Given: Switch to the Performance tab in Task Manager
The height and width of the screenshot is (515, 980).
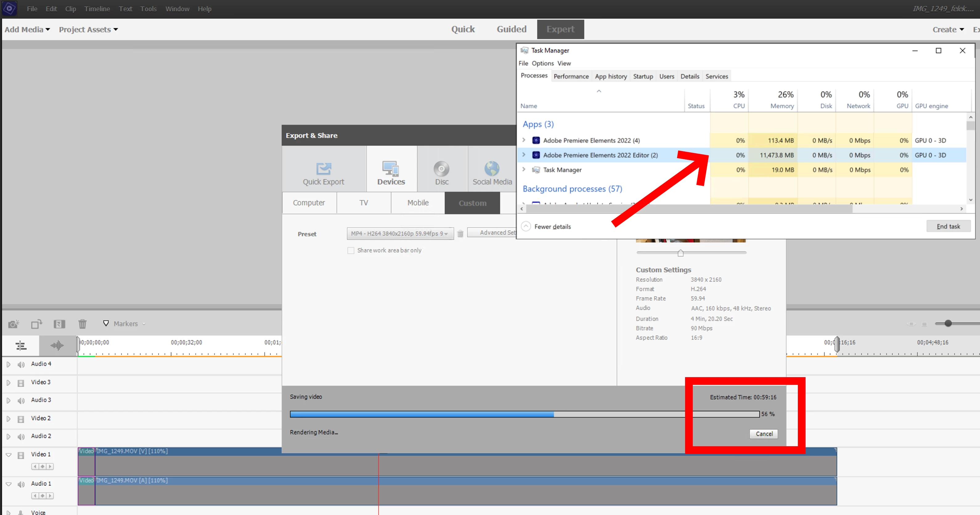Looking at the screenshot, I should click(x=571, y=76).
